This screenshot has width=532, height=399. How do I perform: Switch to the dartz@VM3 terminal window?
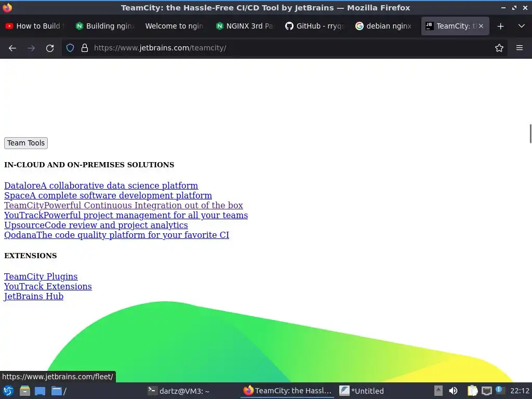pos(179,391)
